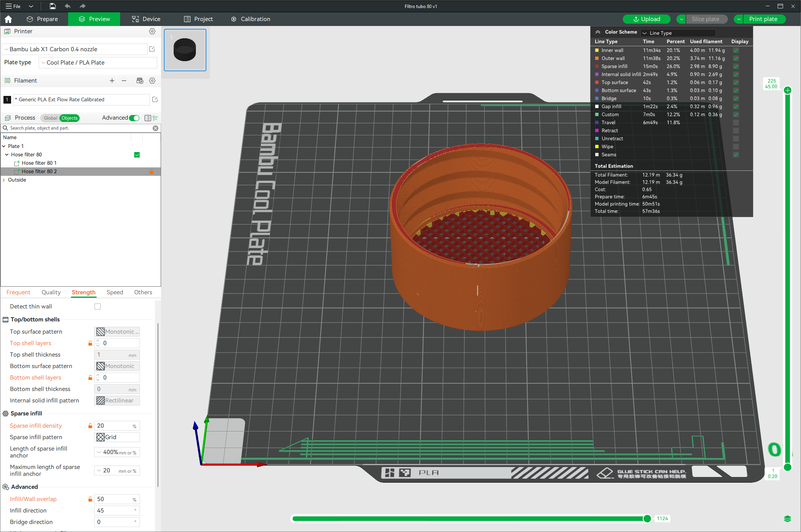Select the Objects process button

click(69, 118)
